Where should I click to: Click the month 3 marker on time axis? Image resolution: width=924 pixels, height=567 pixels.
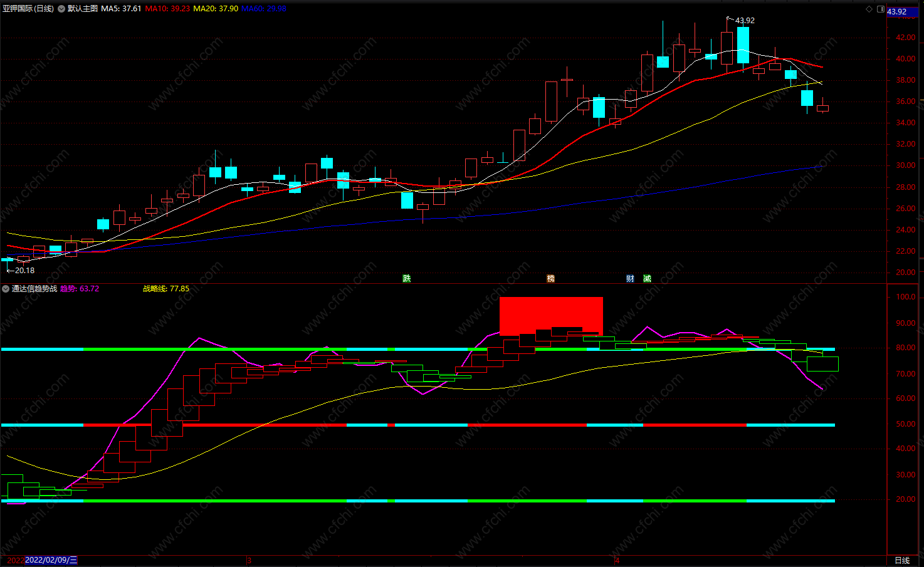coord(249,561)
